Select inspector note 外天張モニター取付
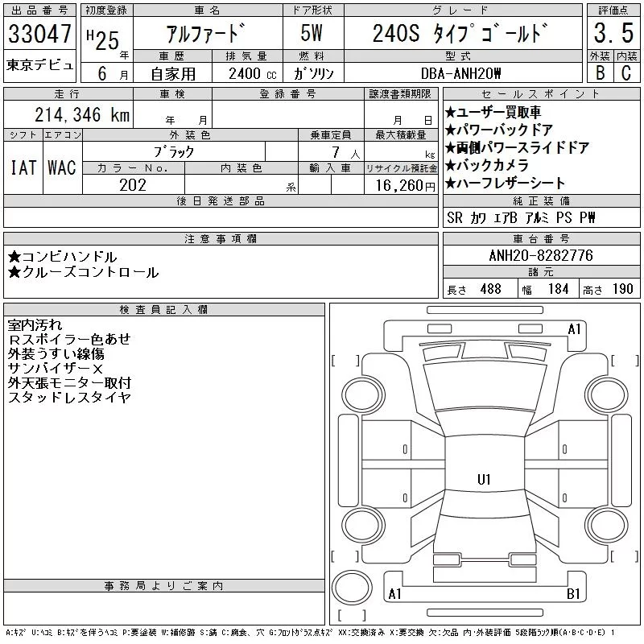This screenshot has width=644, height=644. click(69, 383)
